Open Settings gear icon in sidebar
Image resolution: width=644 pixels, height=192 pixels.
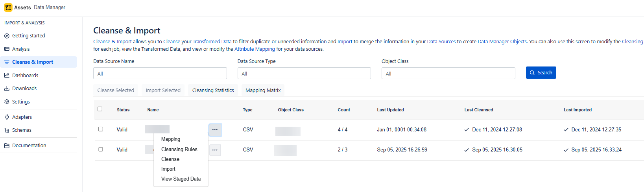(7, 102)
